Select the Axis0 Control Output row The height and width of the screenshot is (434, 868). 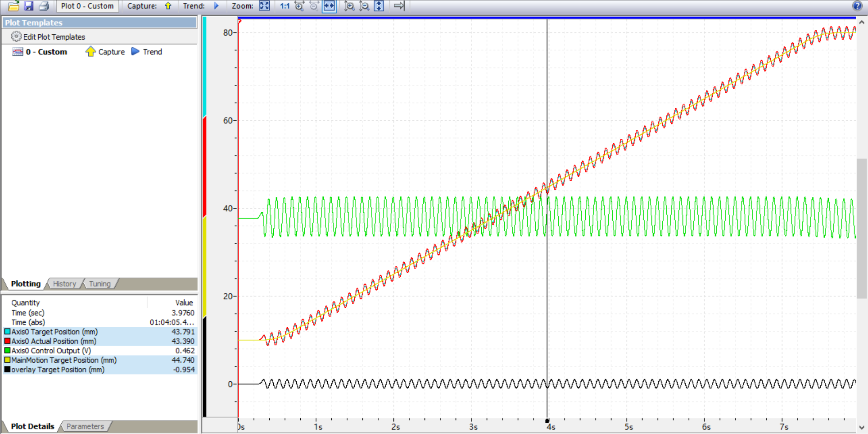click(x=99, y=351)
